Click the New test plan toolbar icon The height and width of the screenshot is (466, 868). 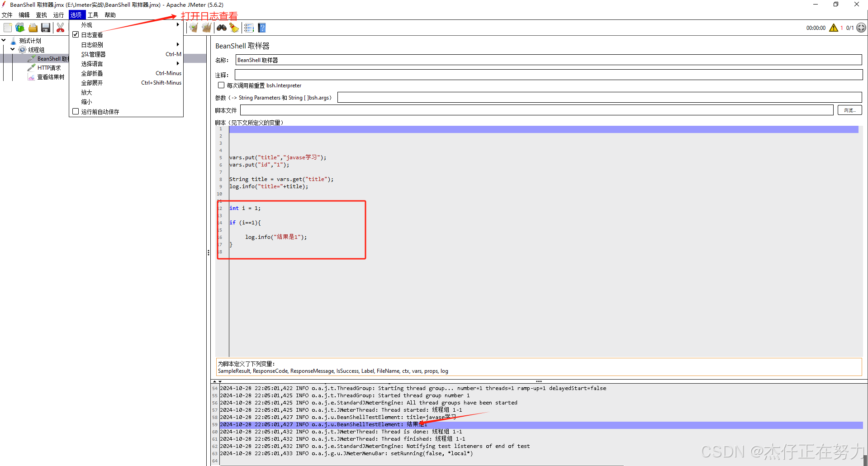8,28
